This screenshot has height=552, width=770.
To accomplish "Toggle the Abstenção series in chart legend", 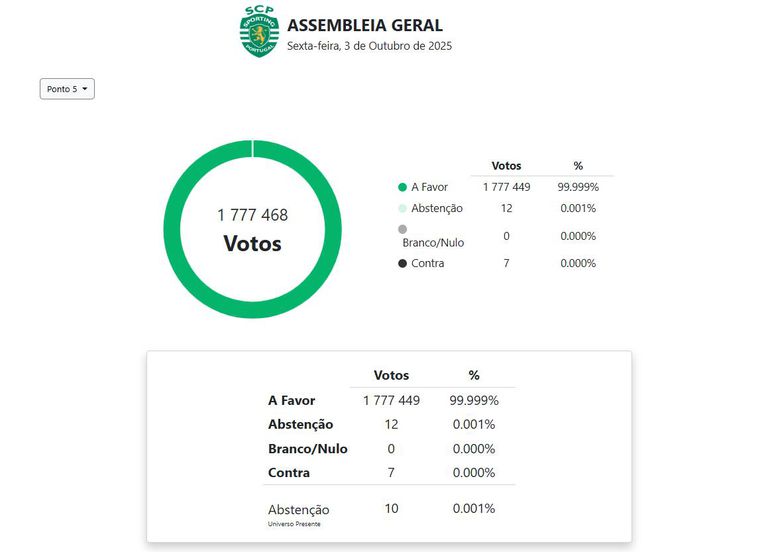I will (x=436, y=208).
